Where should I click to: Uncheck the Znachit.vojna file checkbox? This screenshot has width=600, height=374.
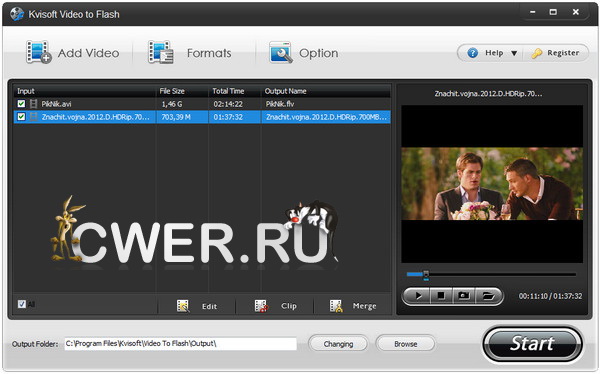[21, 117]
